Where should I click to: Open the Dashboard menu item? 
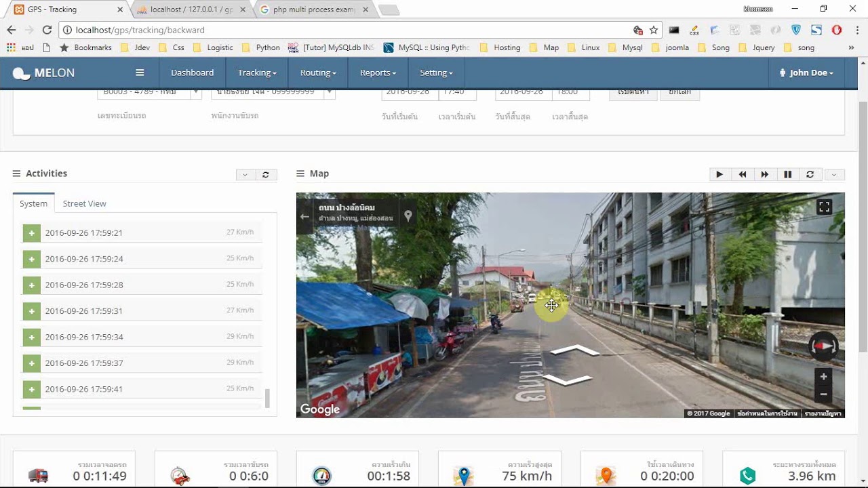pos(193,73)
